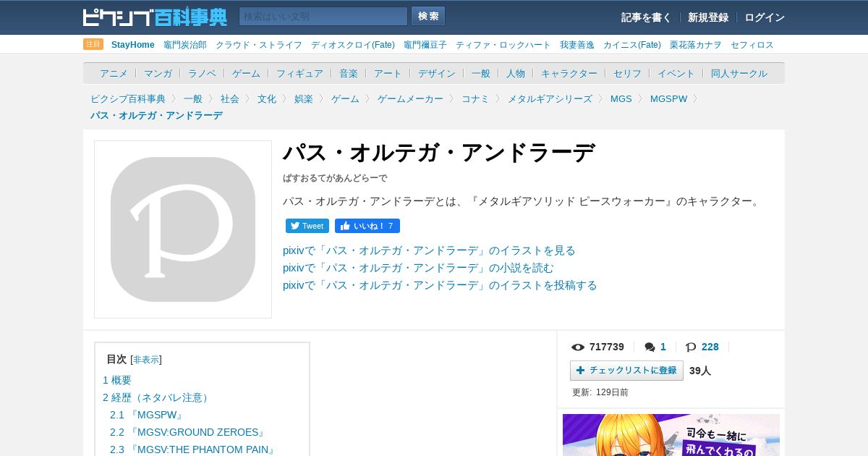
Task: Select the マンガ category menu item
Action: click(x=158, y=73)
